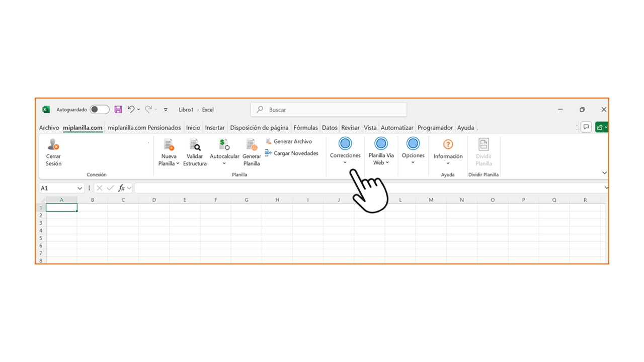Viewport: 644px width, 362px height.
Task: Select Generar Planilla icon
Action: click(x=252, y=145)
